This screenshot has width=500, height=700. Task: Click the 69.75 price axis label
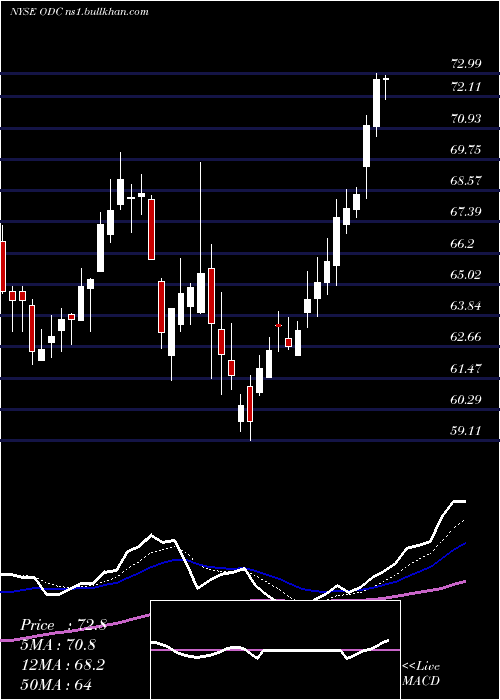[x=466, y=150]
